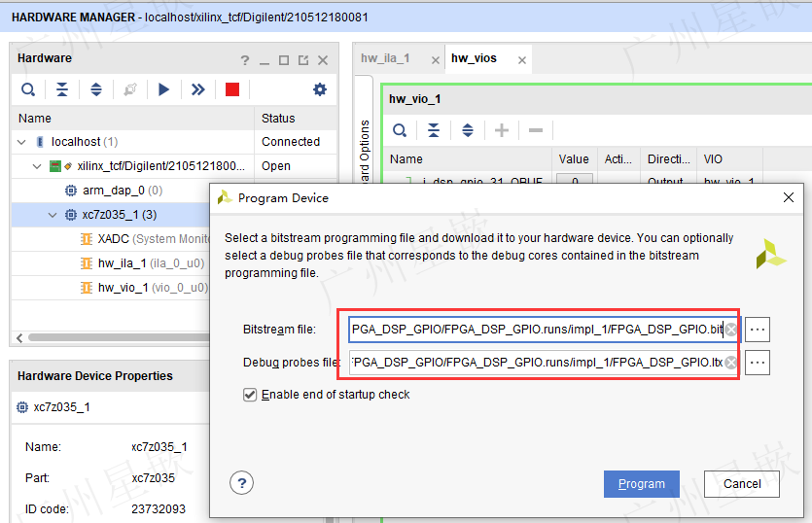Expand all rows in hw_vio_1

tap(467, 130)
